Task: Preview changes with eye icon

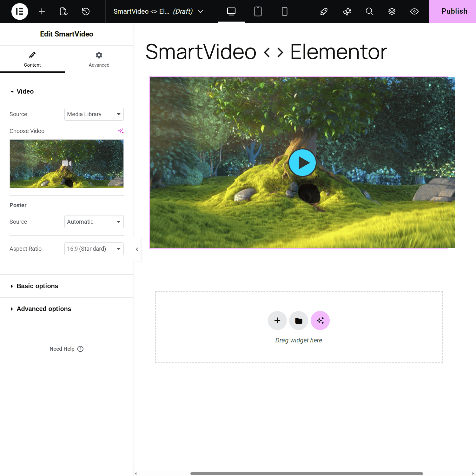Action: pyautogui.click(x=414, y=11)
